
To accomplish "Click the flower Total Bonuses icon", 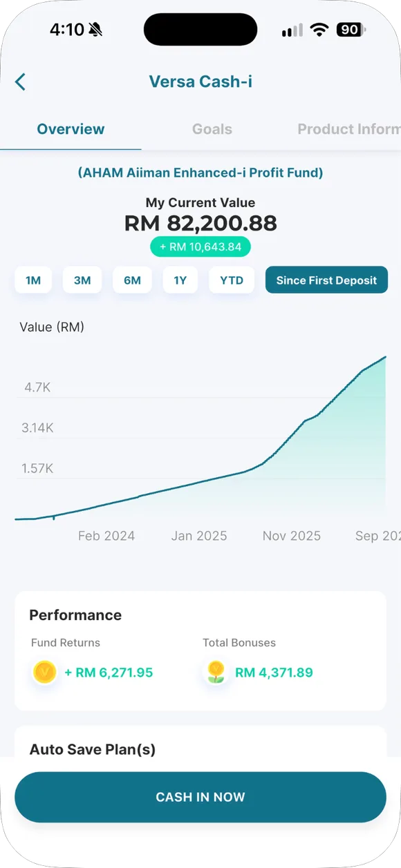I will click(216, 672).
